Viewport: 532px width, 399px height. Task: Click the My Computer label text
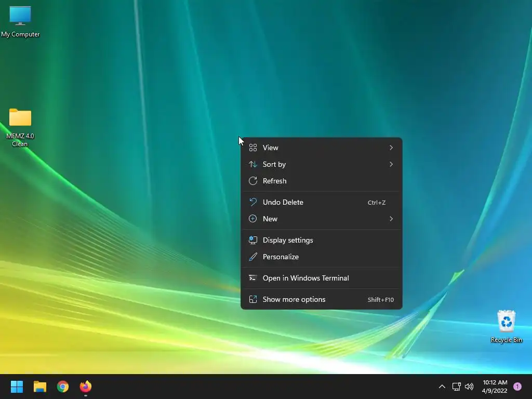click(x=20, y=34)
